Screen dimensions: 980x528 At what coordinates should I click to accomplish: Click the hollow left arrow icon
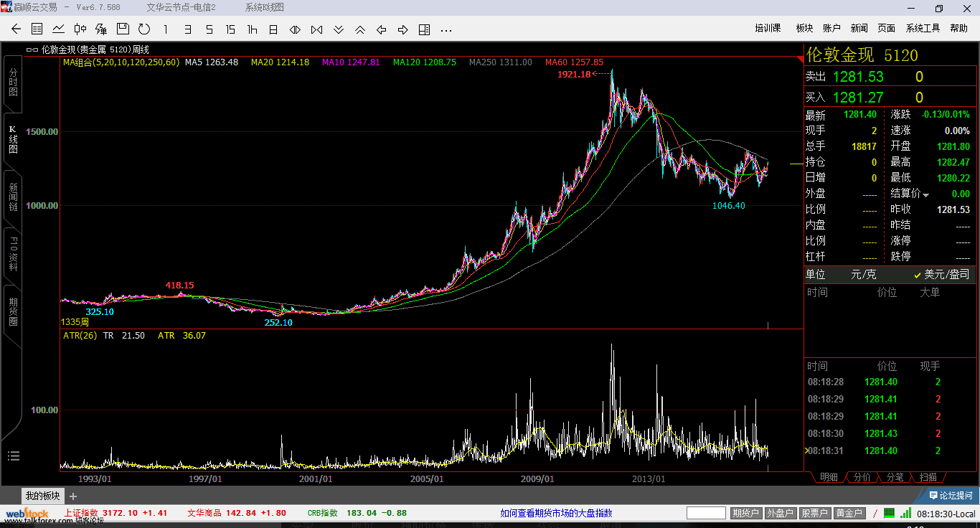click(382, 29)
